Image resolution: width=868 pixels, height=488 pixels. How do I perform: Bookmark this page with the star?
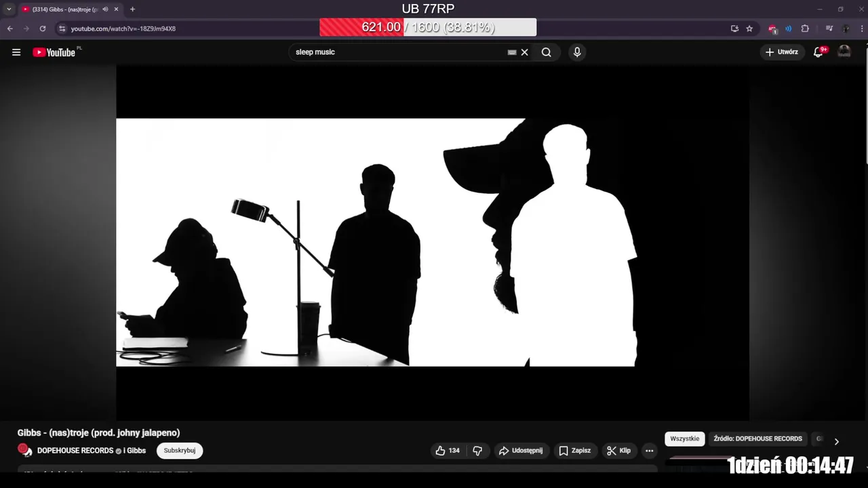pyautogui.click(x=749, y=28)
